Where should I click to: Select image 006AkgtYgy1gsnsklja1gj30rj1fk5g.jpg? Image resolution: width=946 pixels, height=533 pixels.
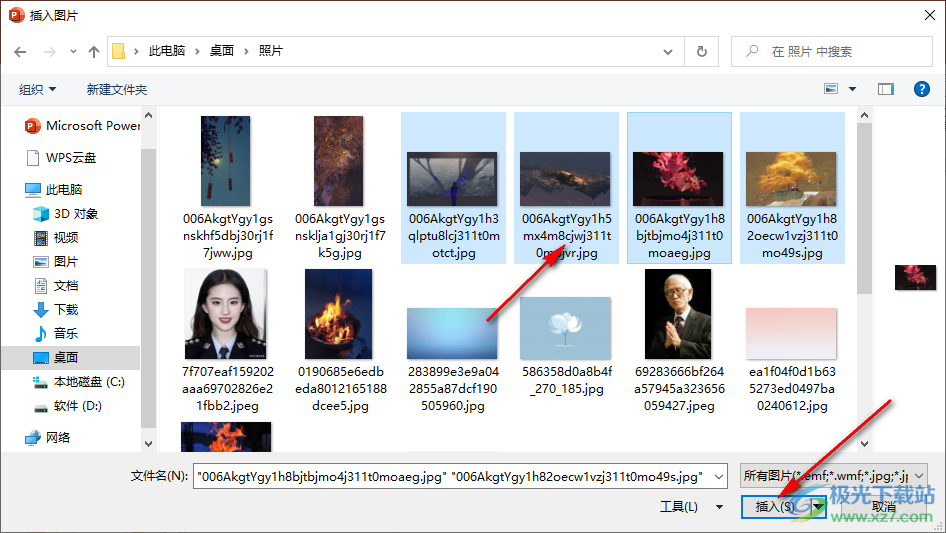(x=340, y=188)
